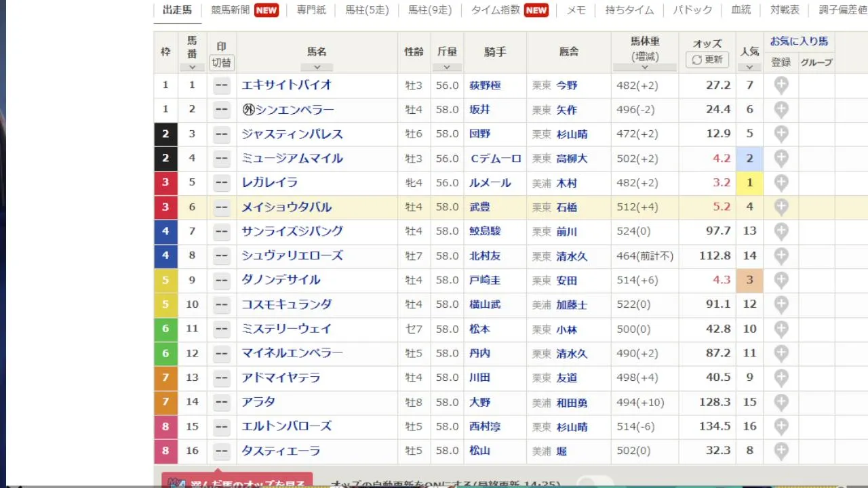Image resolution: width=868 pixels, height=488 pixels.
Task: Sort by 馬名 column arrow
Action: click(317, 67)
